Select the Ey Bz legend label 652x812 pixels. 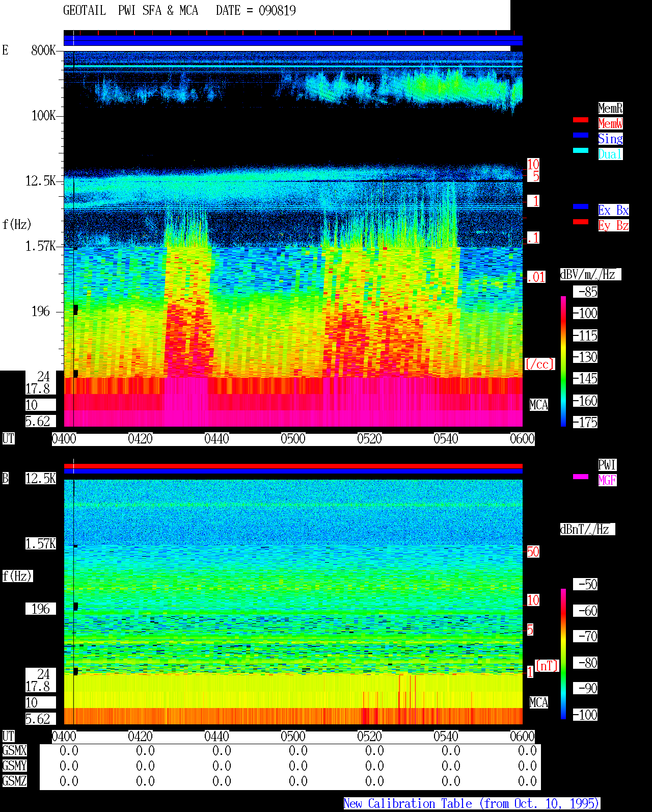pyautogui.click(x=613, y=225)
